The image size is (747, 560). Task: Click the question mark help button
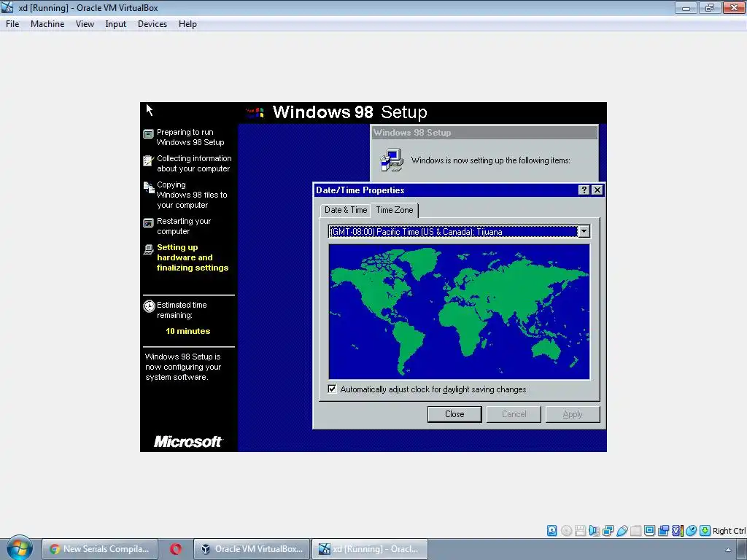point(584,190)
